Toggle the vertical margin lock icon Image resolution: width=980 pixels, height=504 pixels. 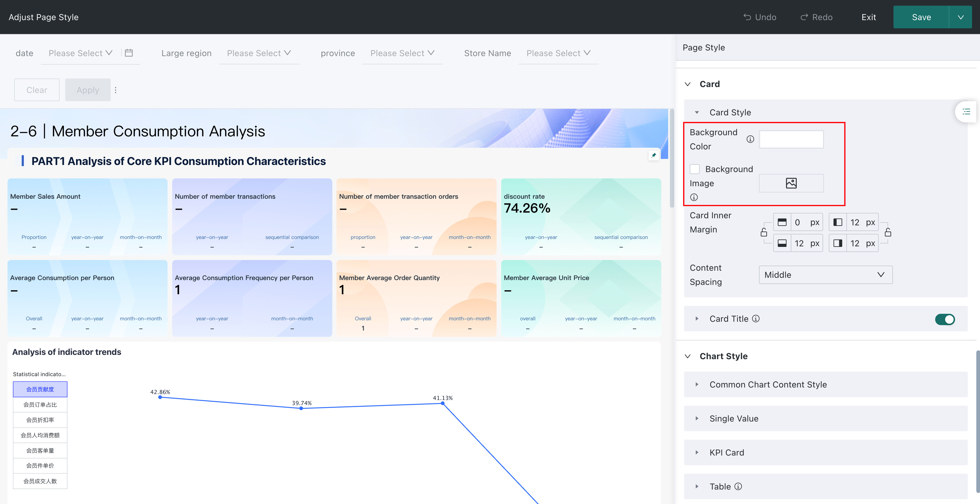tap(764, 232)
